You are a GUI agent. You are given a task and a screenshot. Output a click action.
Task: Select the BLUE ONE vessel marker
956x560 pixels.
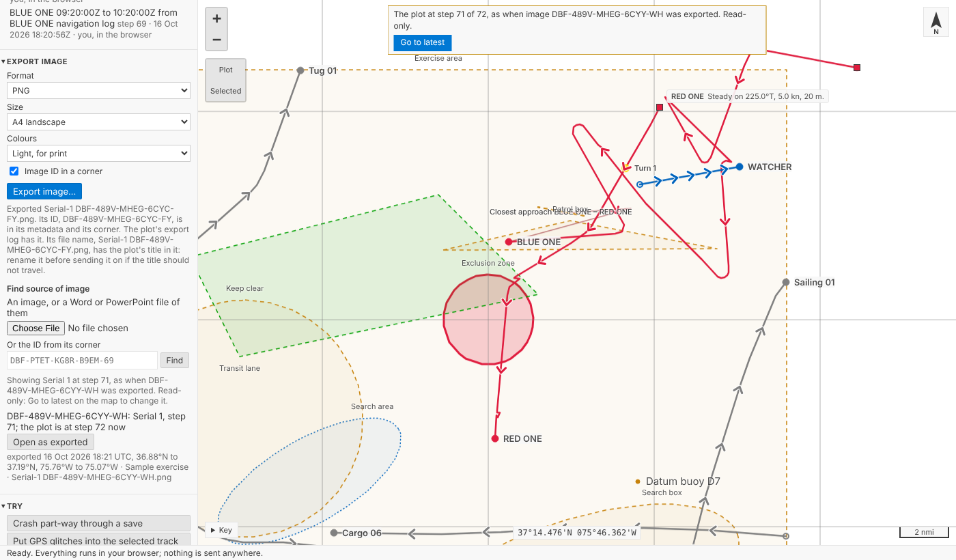(x=508, y=242)
